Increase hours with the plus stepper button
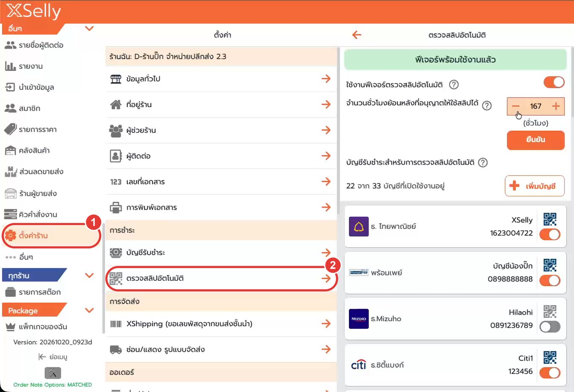Image resolution: width=574 pixels, height=392 pixels. pyautogui.click(x=556, y=106)
